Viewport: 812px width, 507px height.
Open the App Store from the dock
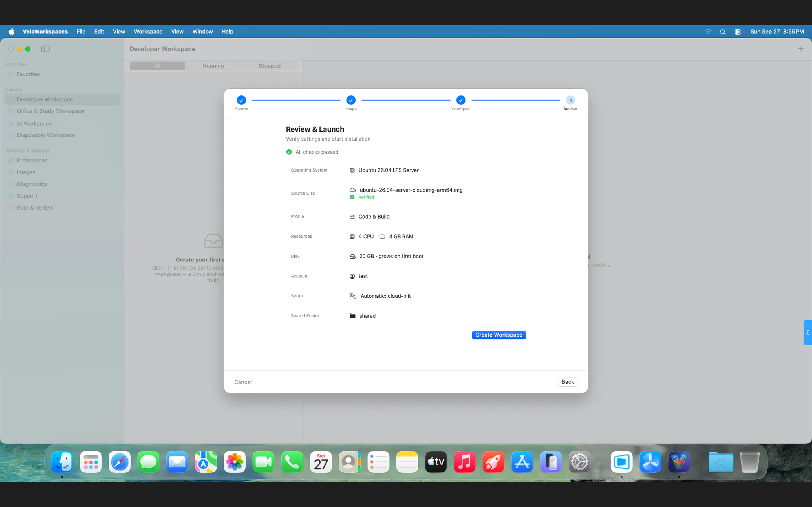pos(522,462)
